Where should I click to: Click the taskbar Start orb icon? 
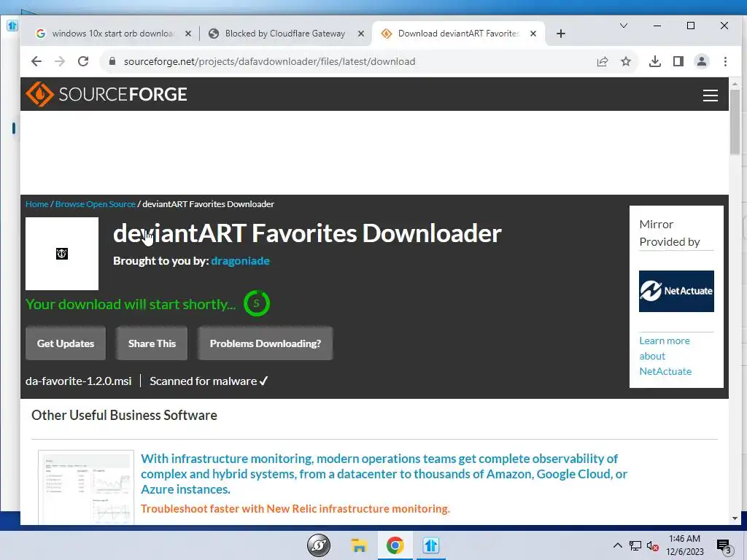pyautogui.click(x=319, y=545)
